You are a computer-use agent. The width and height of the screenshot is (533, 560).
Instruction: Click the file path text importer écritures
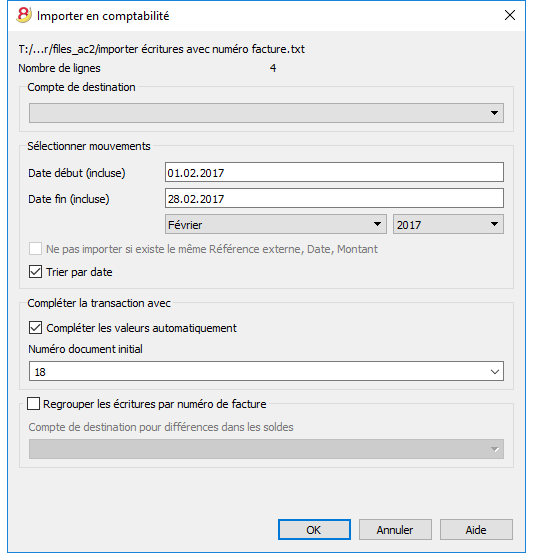point(161,49)
